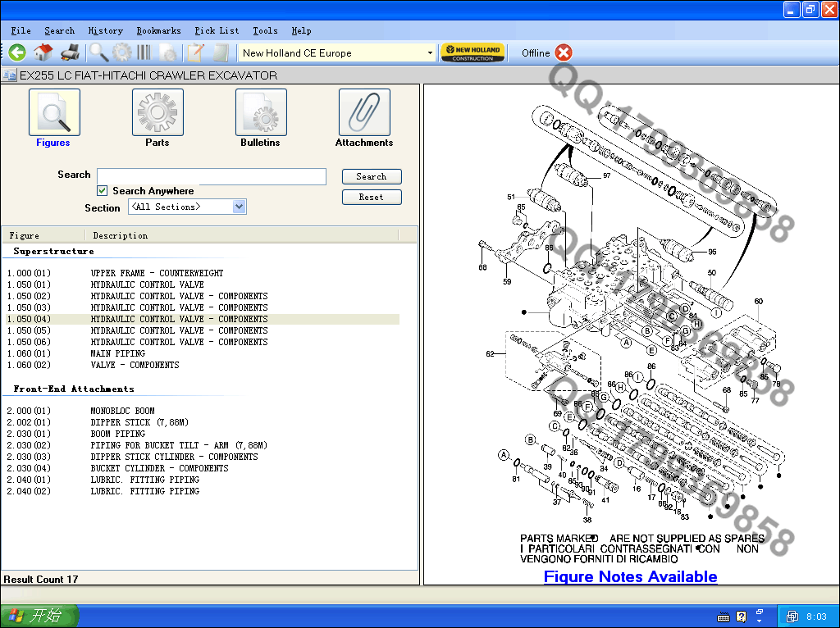Click the red Offline status icon
Image resolution: width=840 pixels, height=628 pixels.
click(564, 53)
